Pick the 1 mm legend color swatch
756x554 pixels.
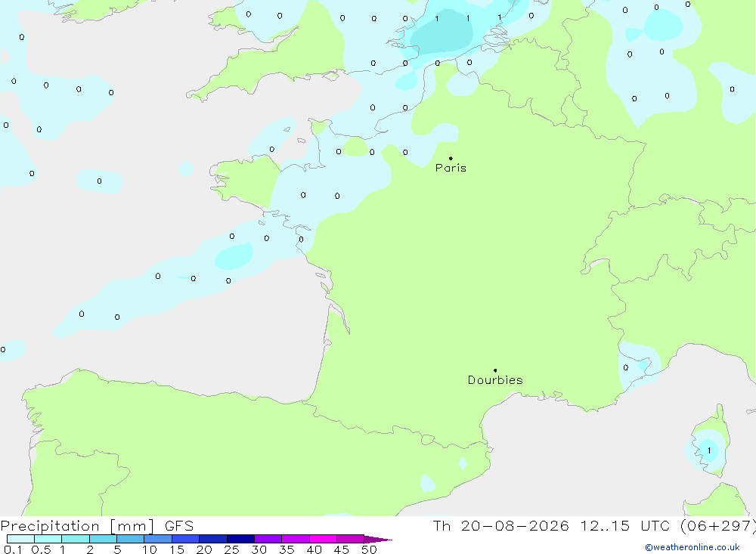76,539
